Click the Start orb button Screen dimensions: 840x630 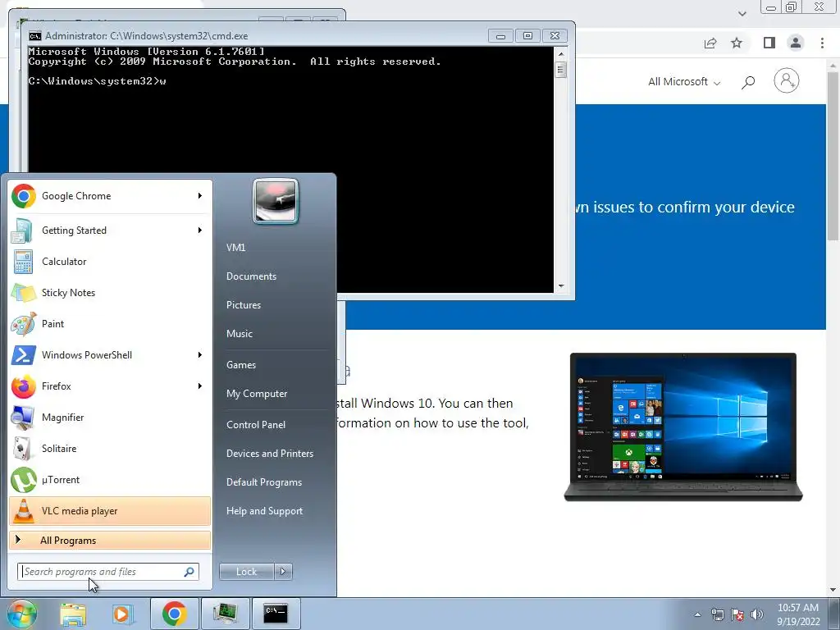(x=21, y=614)
